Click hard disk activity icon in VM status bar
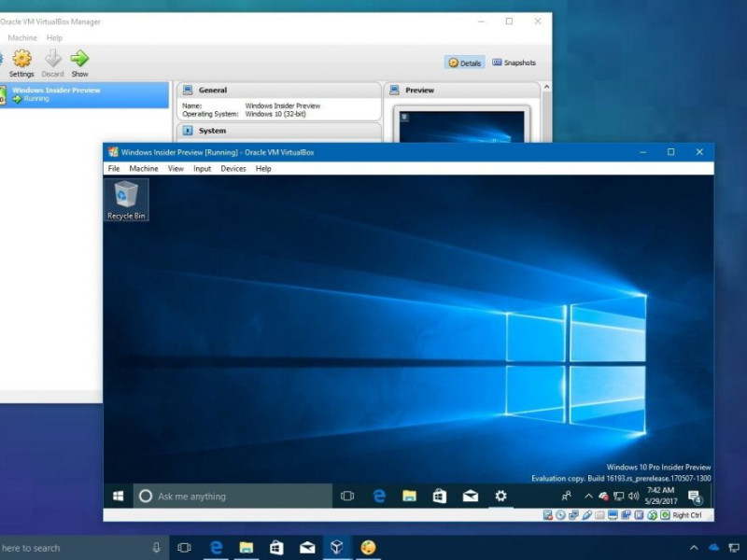 click(548, 515)
